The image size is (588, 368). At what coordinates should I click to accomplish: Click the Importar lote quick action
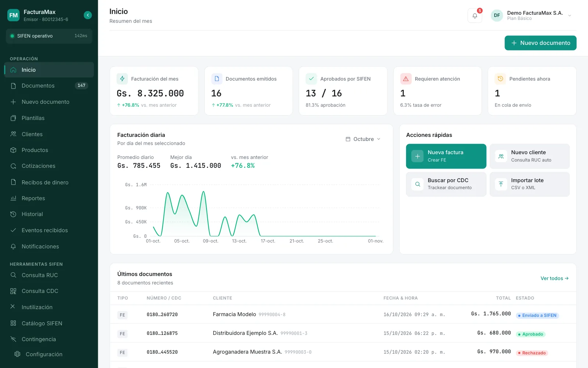(x=530, y=184)
